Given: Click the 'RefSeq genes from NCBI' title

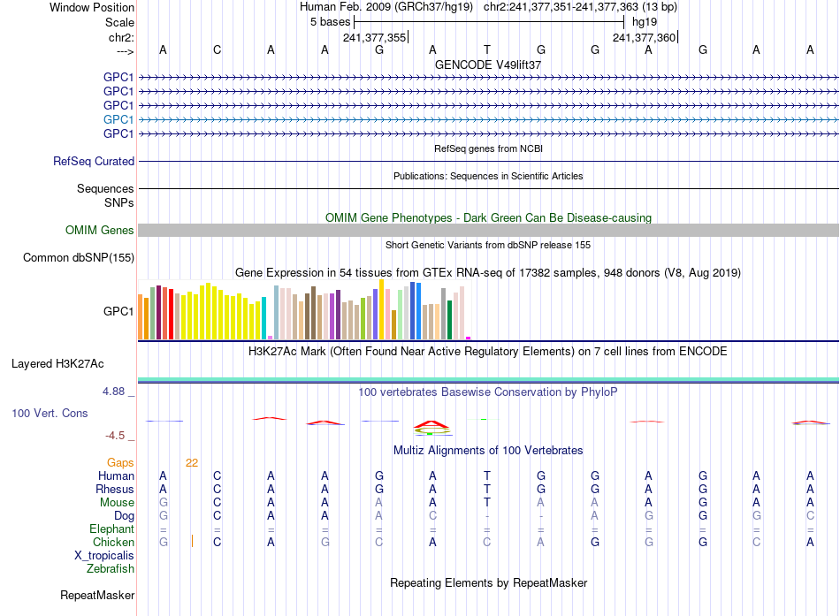Looking at the screenshot, I should pos(488,148).
